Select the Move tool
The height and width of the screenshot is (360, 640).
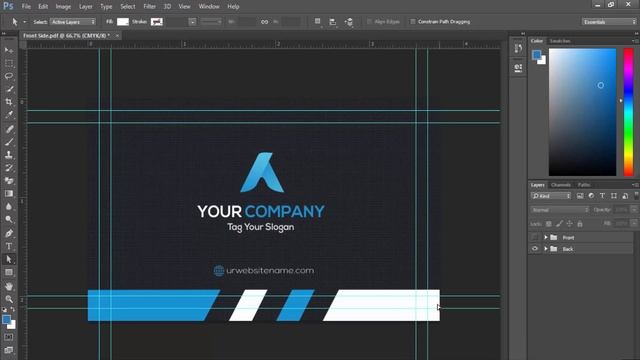9,50
